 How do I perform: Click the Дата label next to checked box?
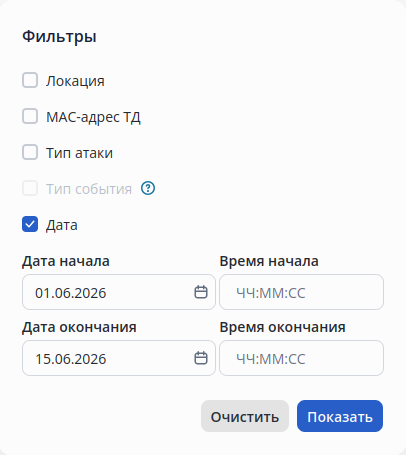pos(62,225)
